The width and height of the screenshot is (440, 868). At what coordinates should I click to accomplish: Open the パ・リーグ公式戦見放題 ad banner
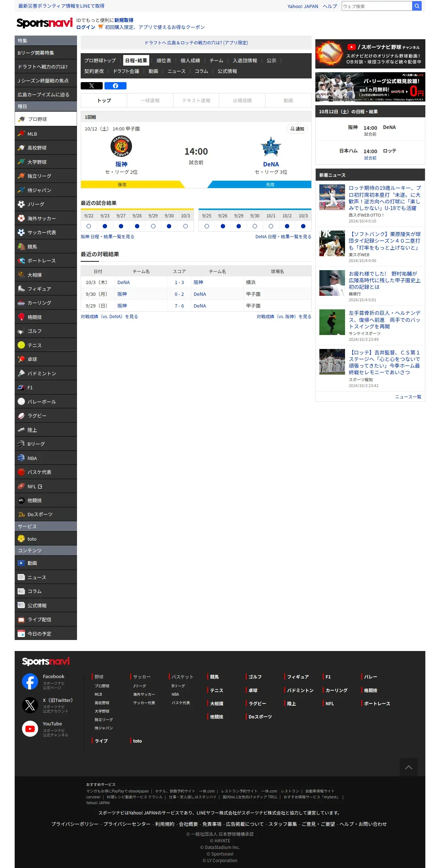point(370,87)
